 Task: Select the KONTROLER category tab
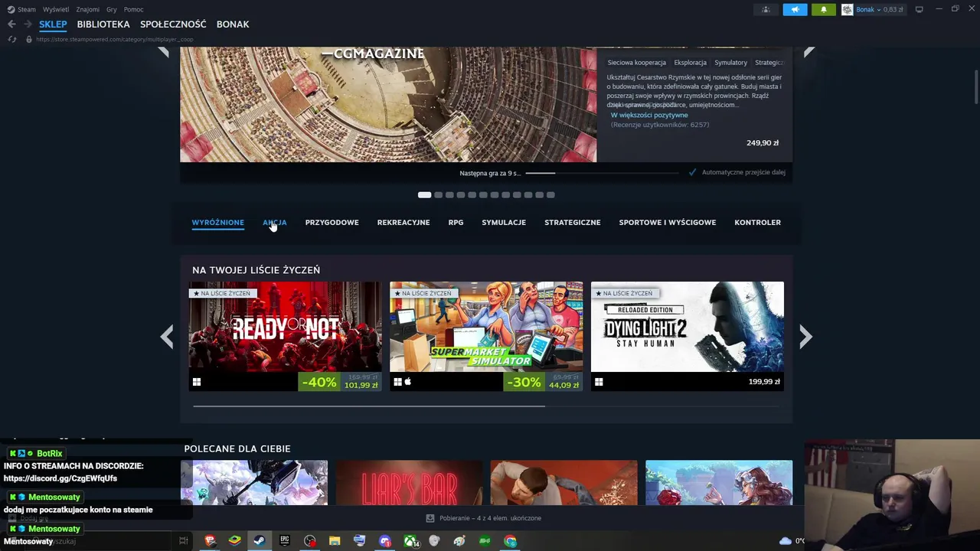click(757, 223)
